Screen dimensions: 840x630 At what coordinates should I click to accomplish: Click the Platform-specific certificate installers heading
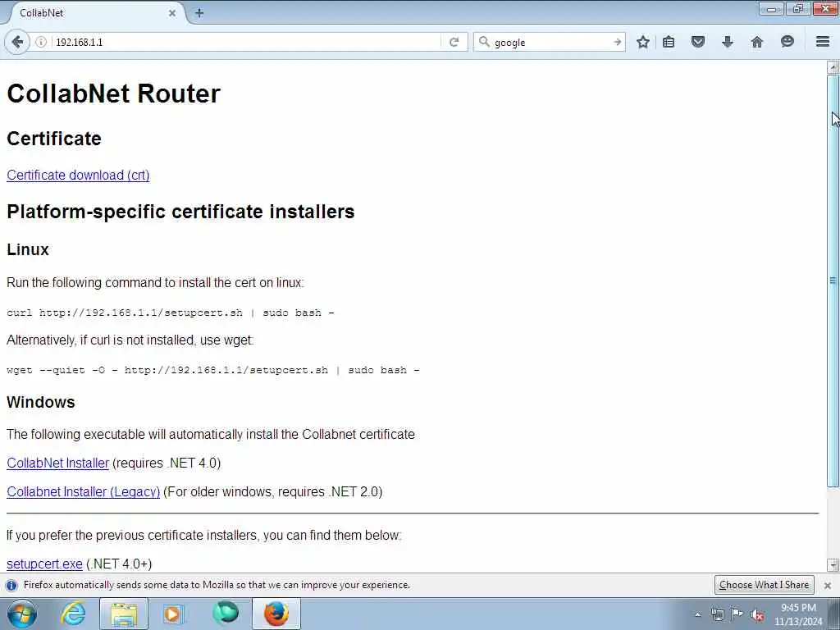[x=180, y=212]
